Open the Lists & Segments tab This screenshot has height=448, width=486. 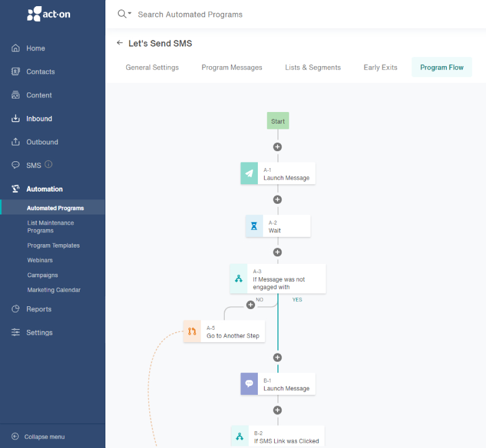313,68
